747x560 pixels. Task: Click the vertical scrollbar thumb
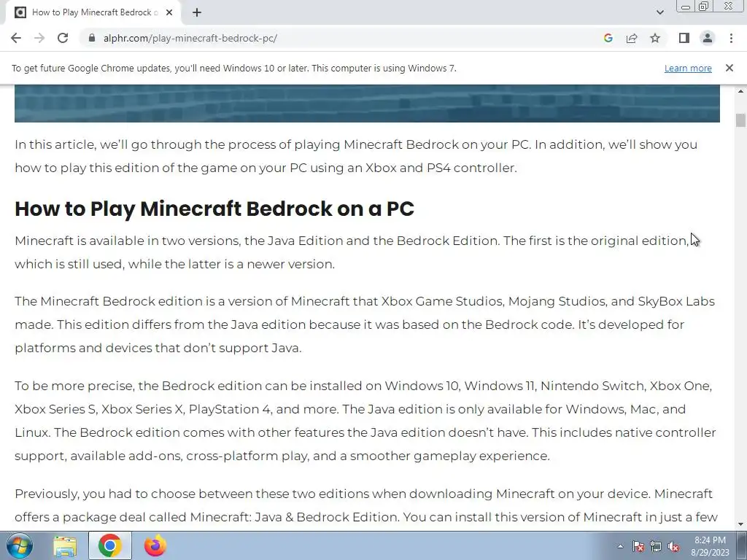[740, 120]
